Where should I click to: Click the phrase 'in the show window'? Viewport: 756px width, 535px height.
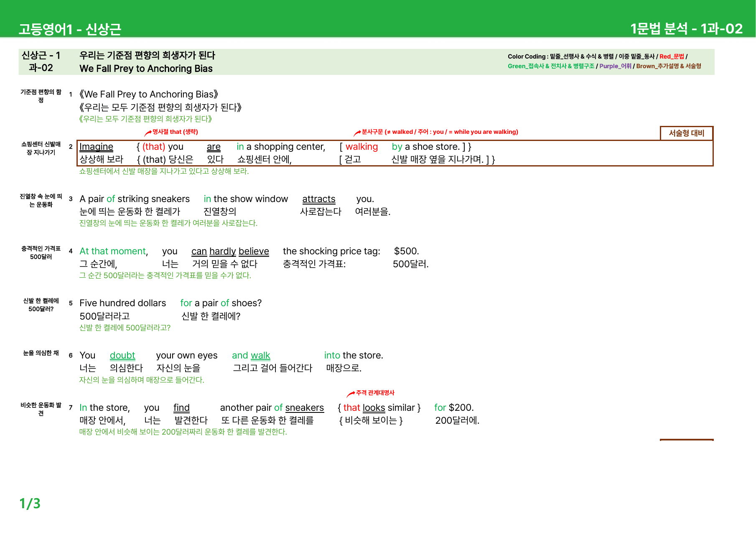pos(246,199)
